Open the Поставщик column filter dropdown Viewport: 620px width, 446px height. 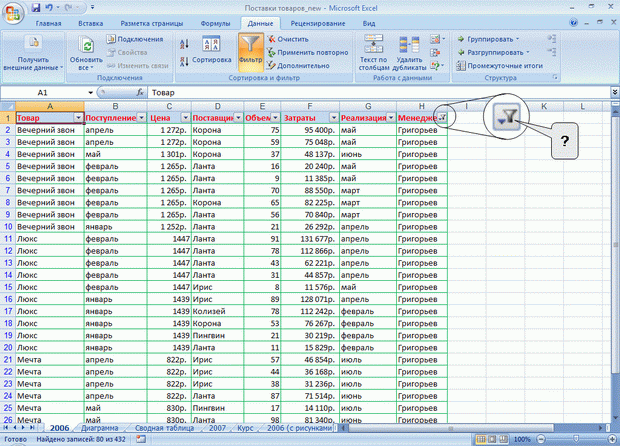238,117
